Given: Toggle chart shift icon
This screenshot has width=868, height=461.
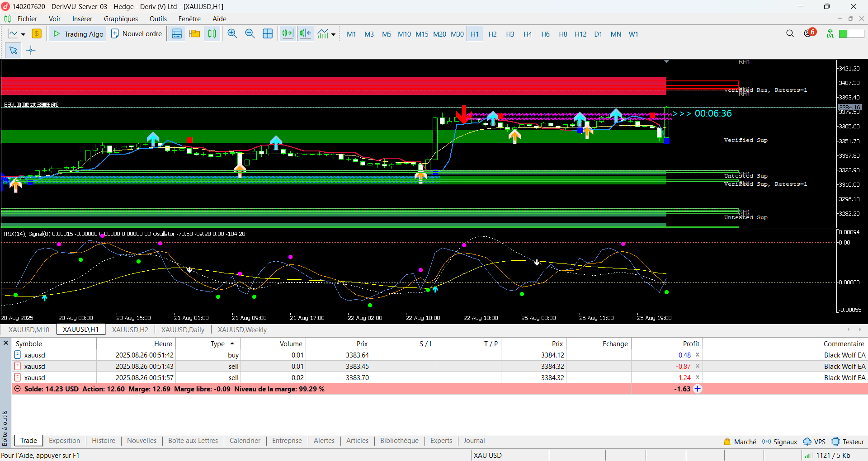Looking at the screenshot, I should (x=306, y=34).
